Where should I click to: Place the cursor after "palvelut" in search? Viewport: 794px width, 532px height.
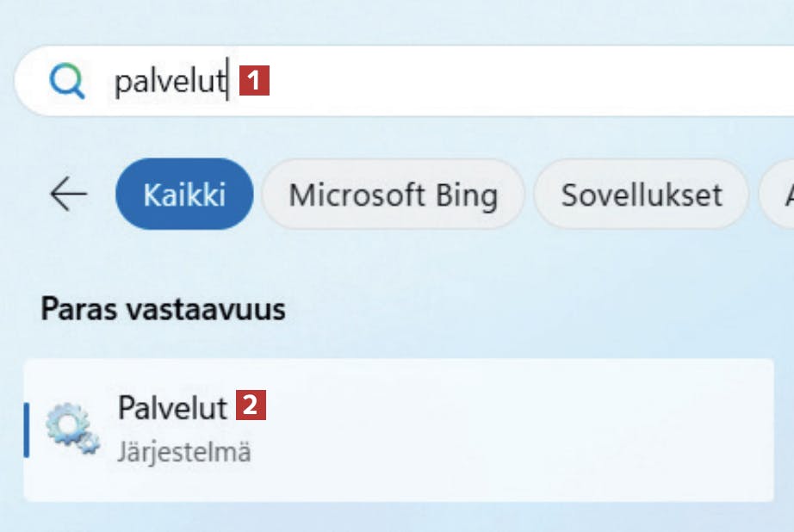tap(227, 82)
